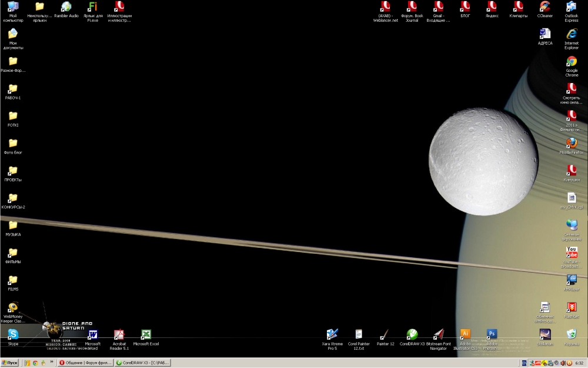Open the ПРОЕКТЫ folder
This screenshot has height=368, width=588.
click(x=13, y=173)
